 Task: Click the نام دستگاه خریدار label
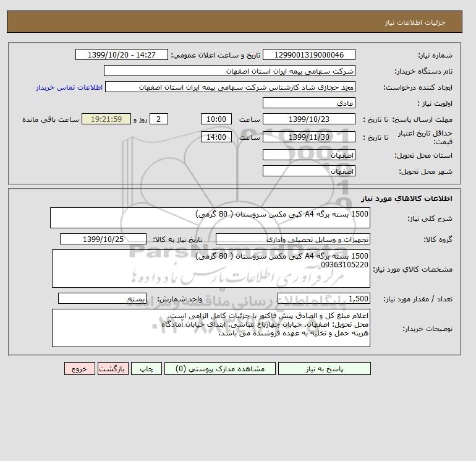pyautogui.click(x=423, y=71)
